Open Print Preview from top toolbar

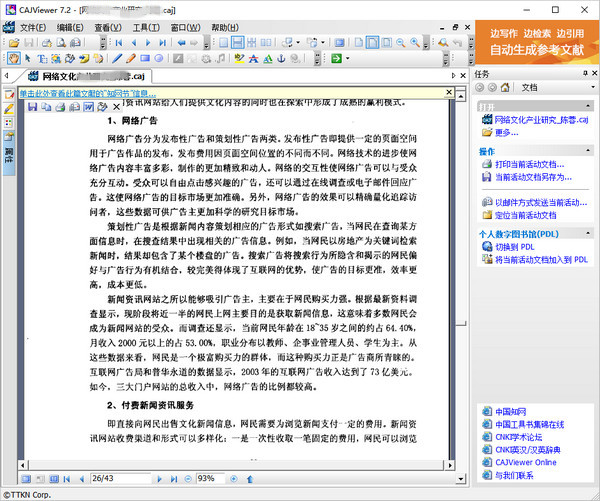tap(61, 42)
